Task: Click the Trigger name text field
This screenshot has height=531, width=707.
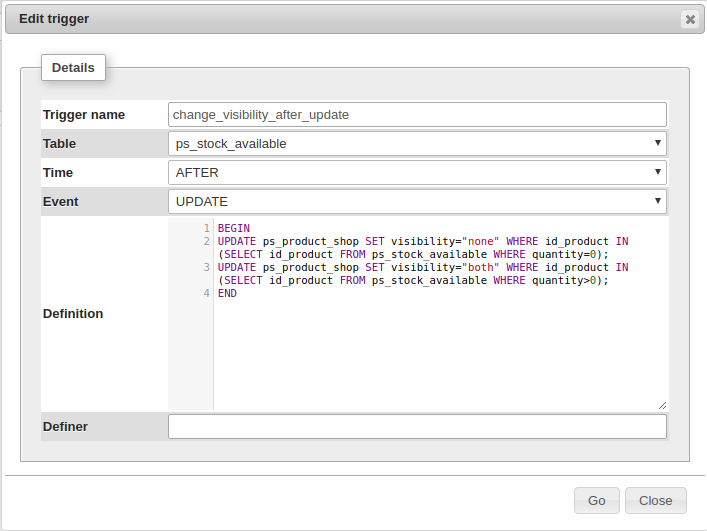Action: (x=417, y=115)
